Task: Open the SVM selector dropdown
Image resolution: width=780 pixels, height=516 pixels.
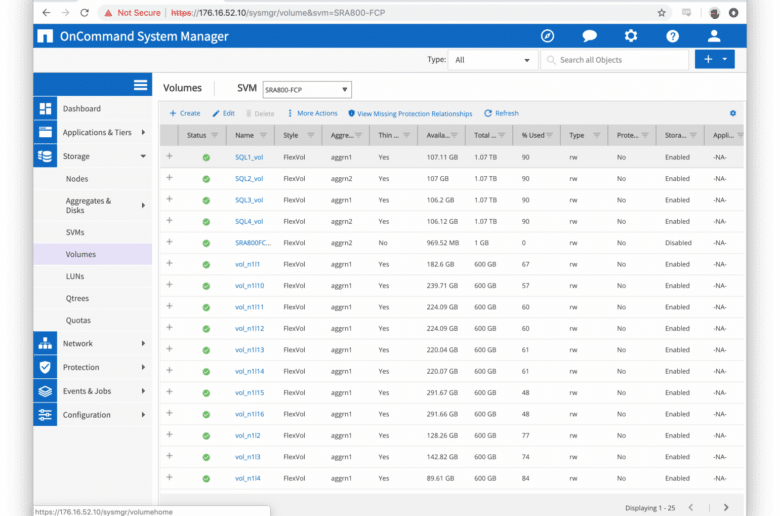Action: (307, 90)
